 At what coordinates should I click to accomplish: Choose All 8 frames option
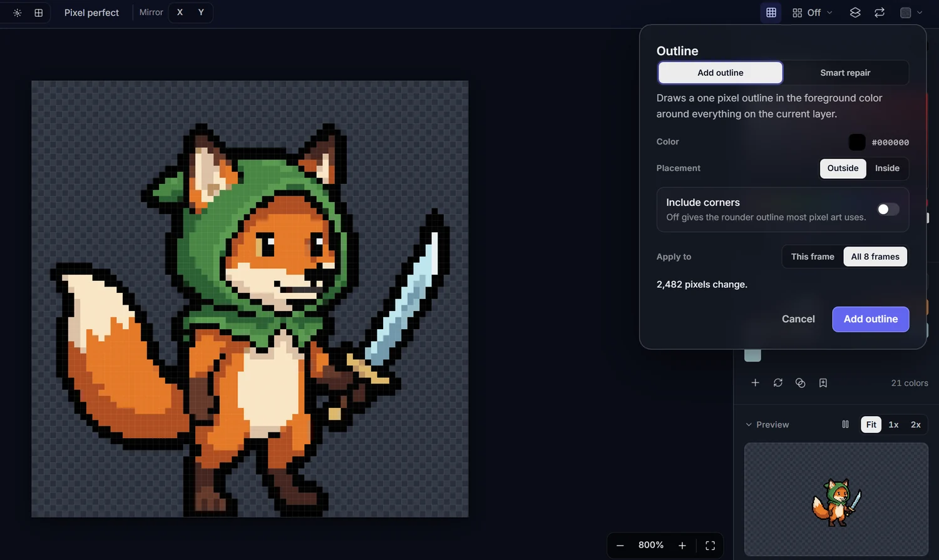875,257
